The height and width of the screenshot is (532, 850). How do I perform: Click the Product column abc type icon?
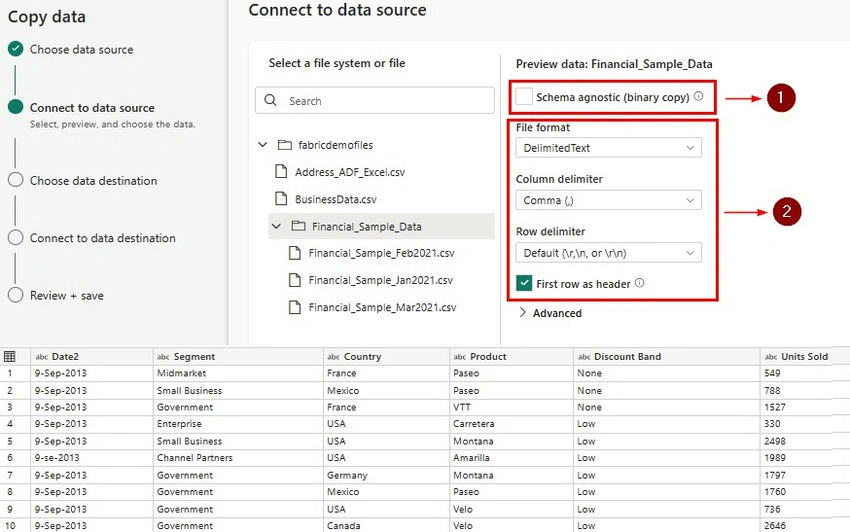(x=460, y=357)
